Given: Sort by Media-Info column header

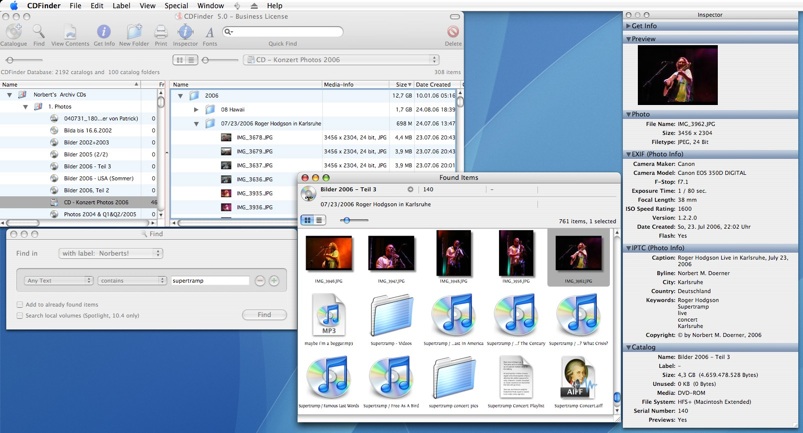Looking at the screenshot, I should click(355, 84).
